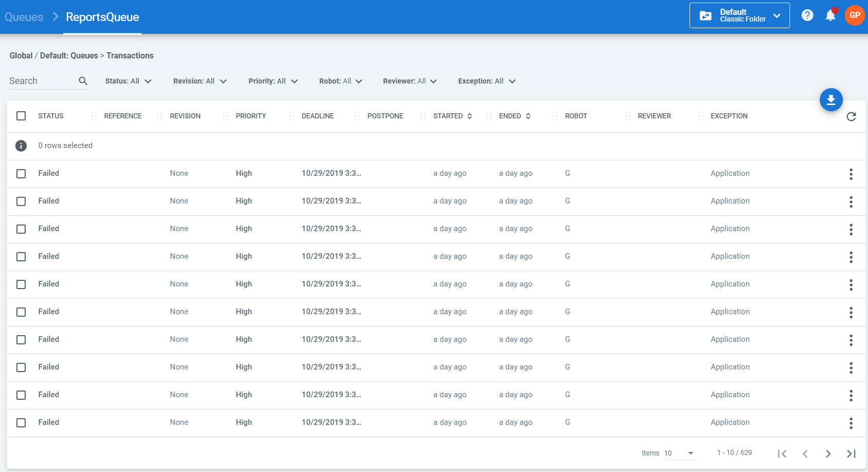Click the info icon beside rows selected
Viewport: 868px width, 472px height.
[x=21, y=146]
